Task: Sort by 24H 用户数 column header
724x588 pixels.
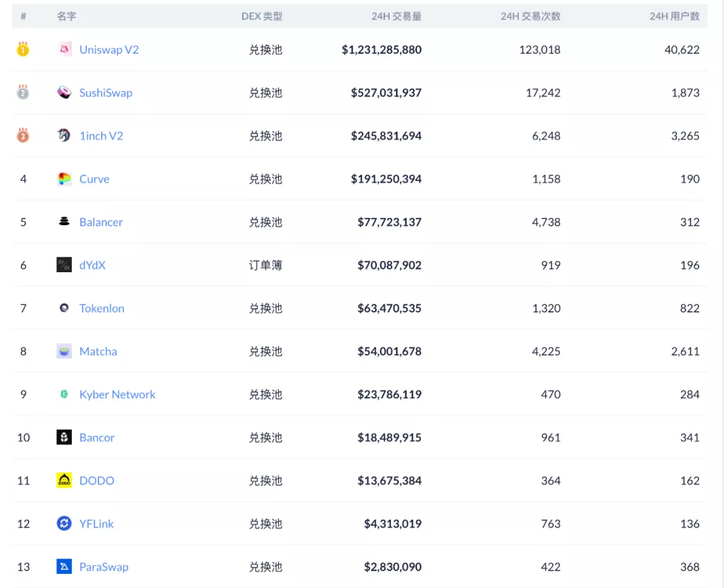Action: pos(674,16)
